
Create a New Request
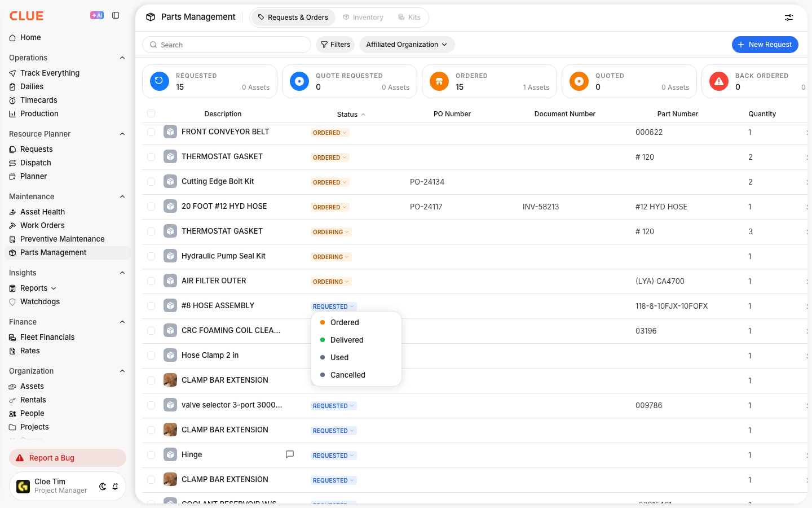(765, 45)
